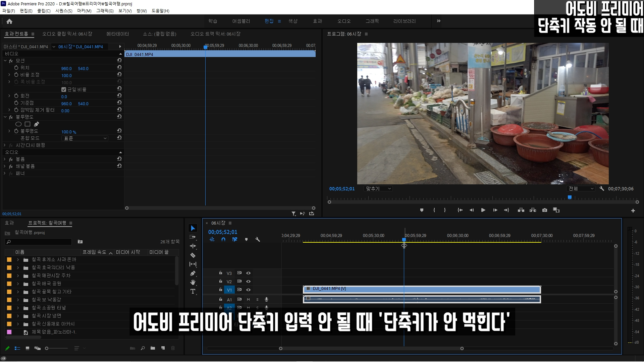Screen dimensions: 644x362
Task: Expand the 칠곡 왜관시장 주차 bin
Action: tap(18, 276)
